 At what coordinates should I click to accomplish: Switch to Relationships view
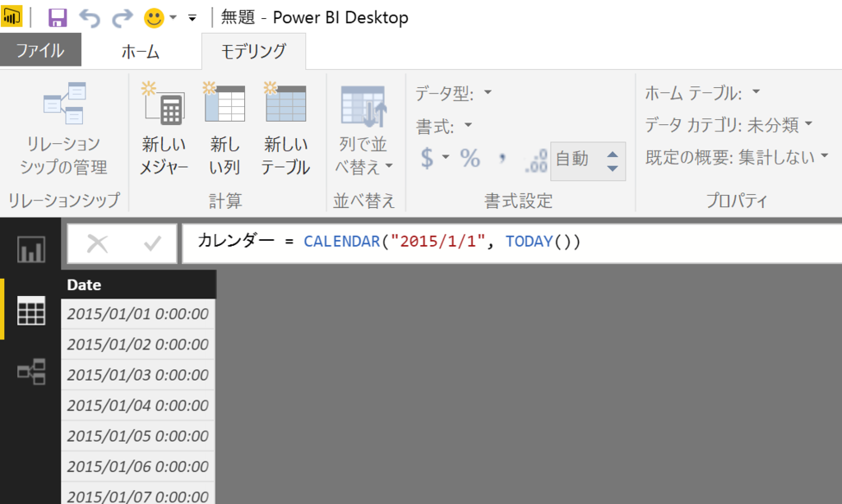(31, 372)
